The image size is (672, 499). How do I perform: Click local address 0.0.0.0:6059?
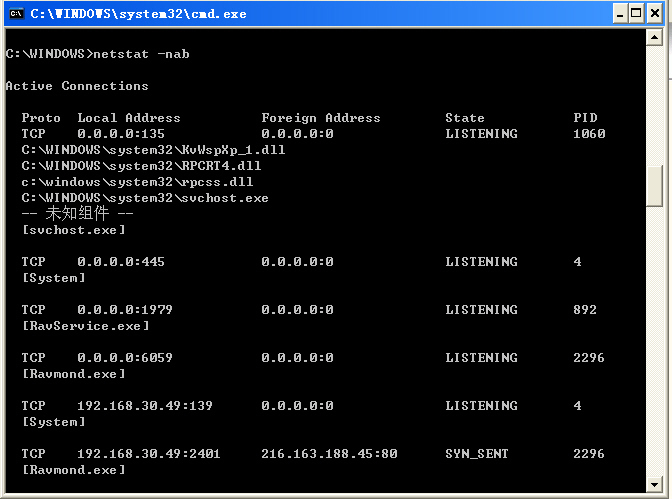(x=125, y=358)
